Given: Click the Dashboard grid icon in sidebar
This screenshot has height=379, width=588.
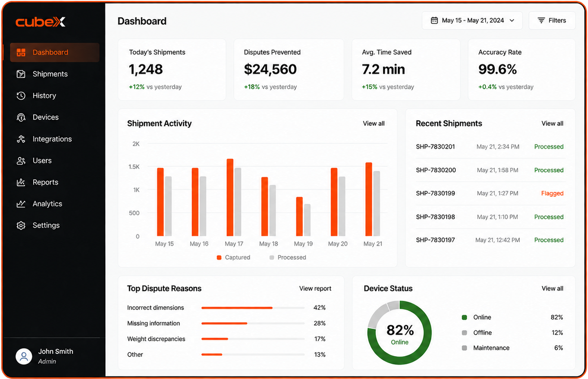Looking at the screenshot, I should click(21, 53).
